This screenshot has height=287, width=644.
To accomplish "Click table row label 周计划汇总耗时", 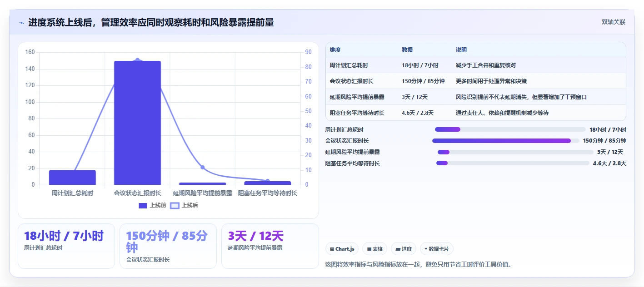I will click(349, 65).
